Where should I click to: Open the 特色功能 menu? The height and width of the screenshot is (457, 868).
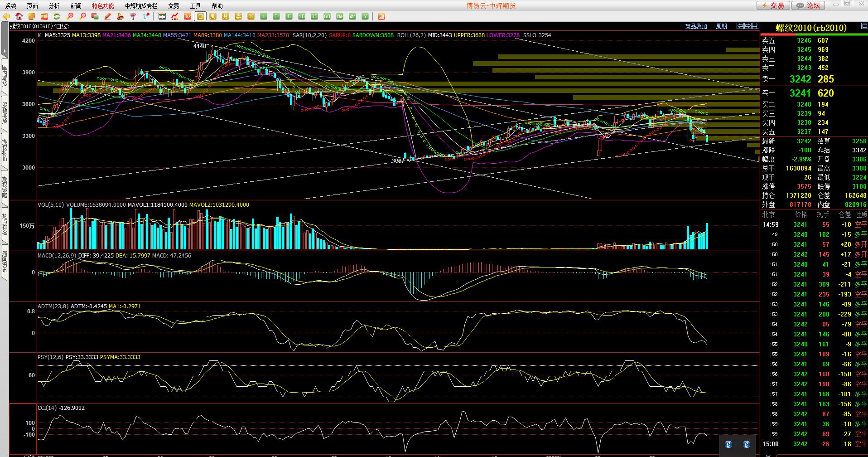pos(103,6)
